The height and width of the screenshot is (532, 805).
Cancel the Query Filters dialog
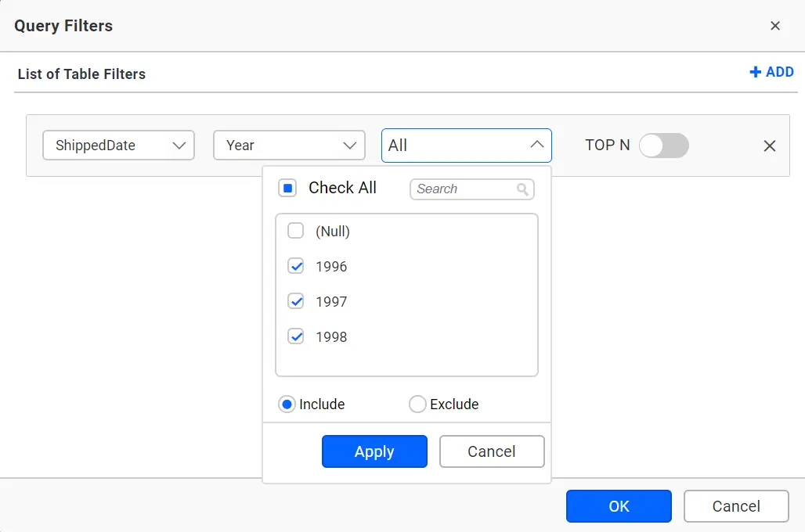tap(736, 506)
